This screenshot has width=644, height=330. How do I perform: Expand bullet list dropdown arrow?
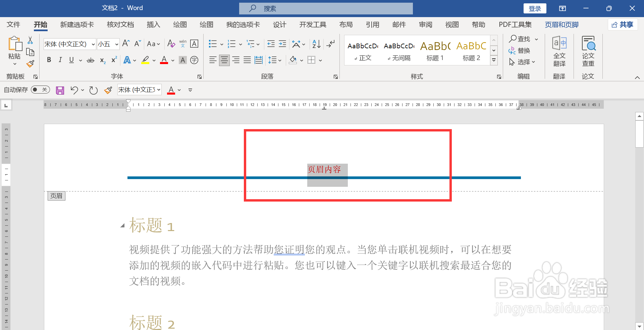coord(222,44)
